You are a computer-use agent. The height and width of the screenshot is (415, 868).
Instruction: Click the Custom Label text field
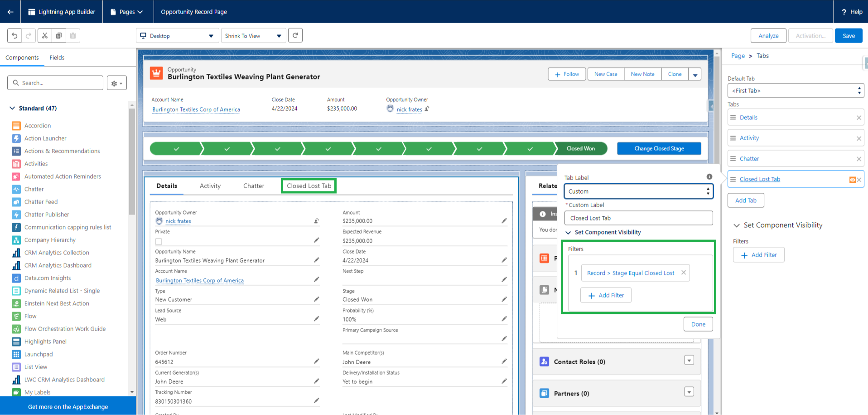point(638,218)
